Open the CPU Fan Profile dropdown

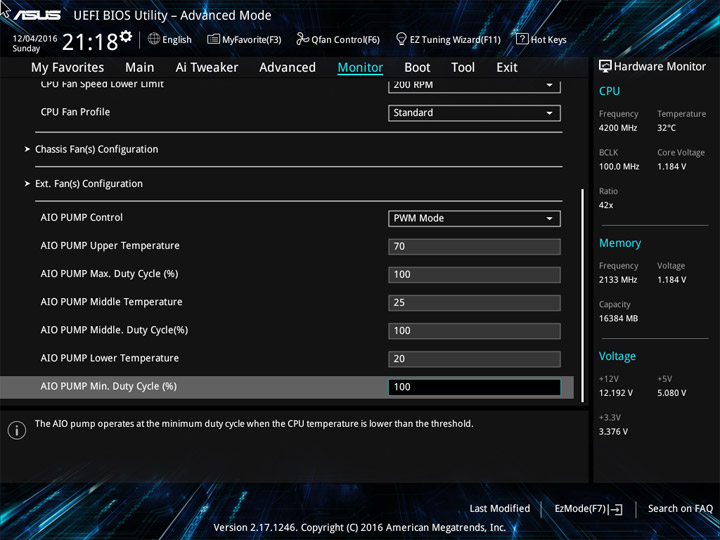point(474,113)
